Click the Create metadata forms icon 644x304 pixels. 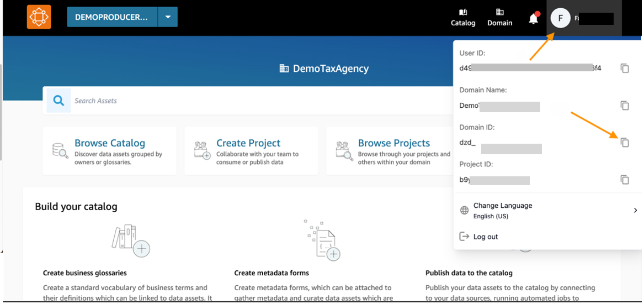click(323, 241)
